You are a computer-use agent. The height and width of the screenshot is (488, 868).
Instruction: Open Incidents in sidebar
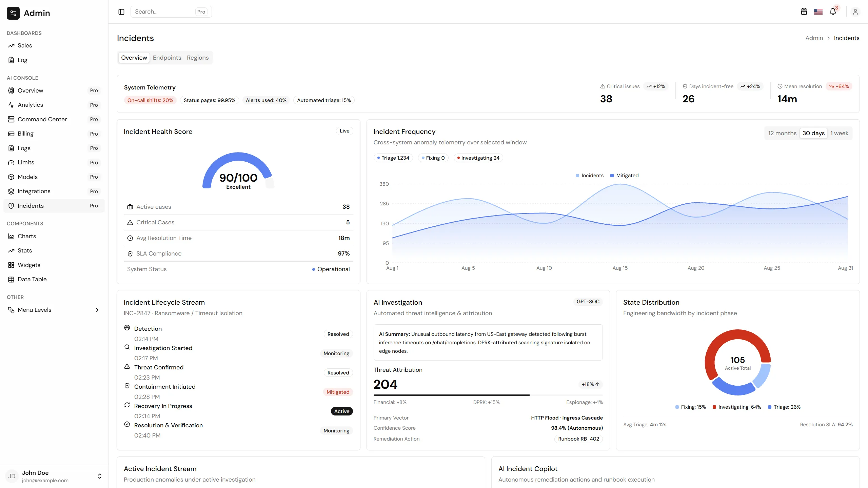pos(54,206)
